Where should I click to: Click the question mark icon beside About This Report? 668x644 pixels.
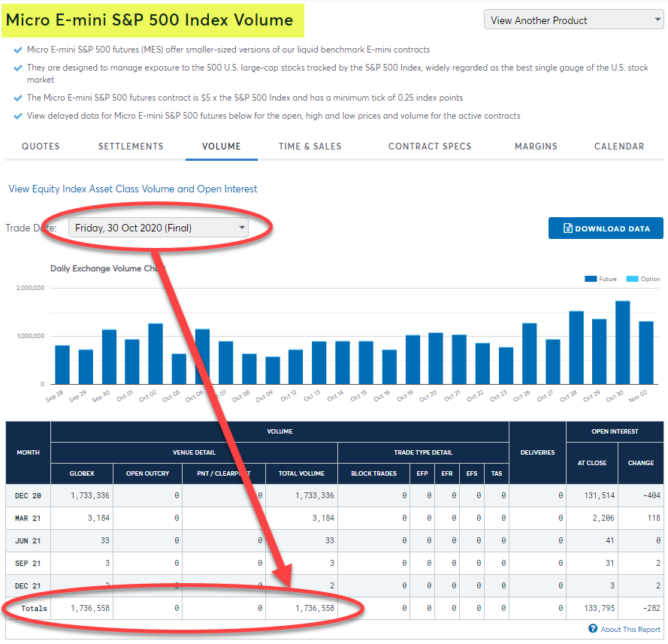point(593,629)
